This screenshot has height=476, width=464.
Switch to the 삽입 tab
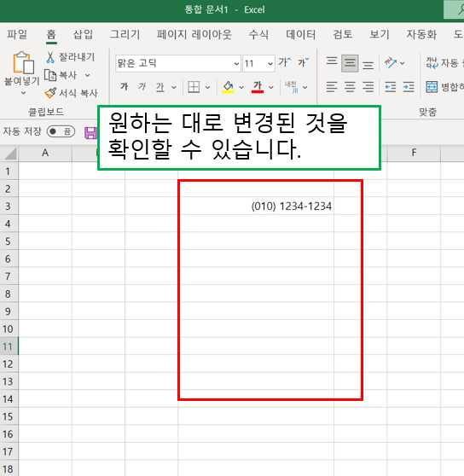click(x=83, y=34)
